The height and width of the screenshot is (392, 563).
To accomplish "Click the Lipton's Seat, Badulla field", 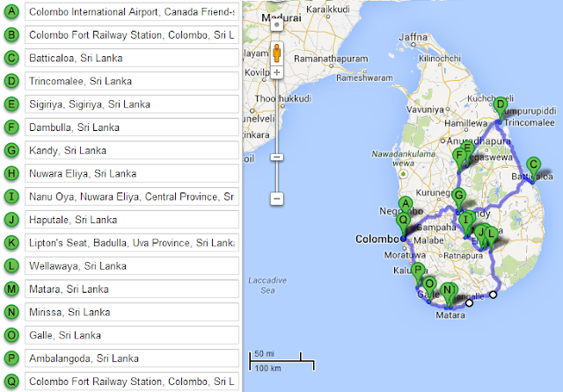I will pyautogui.click(x=132, y=243).
